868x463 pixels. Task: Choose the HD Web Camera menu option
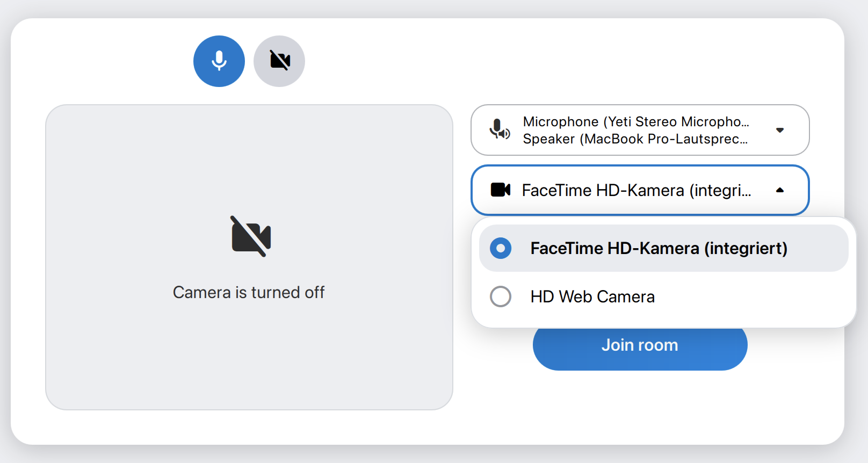coord(592,296)
